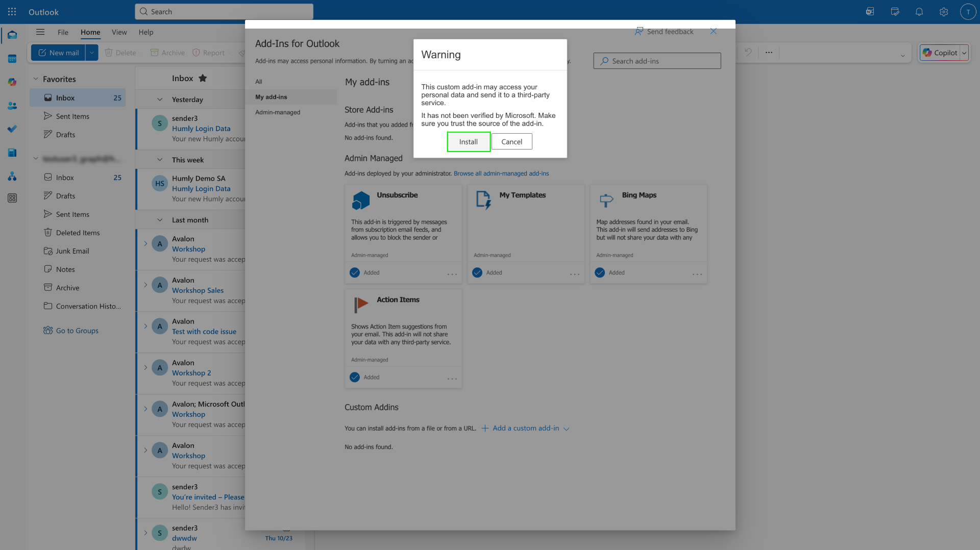Expand the Avalon Workshop Sales conversation

point(145,285)
